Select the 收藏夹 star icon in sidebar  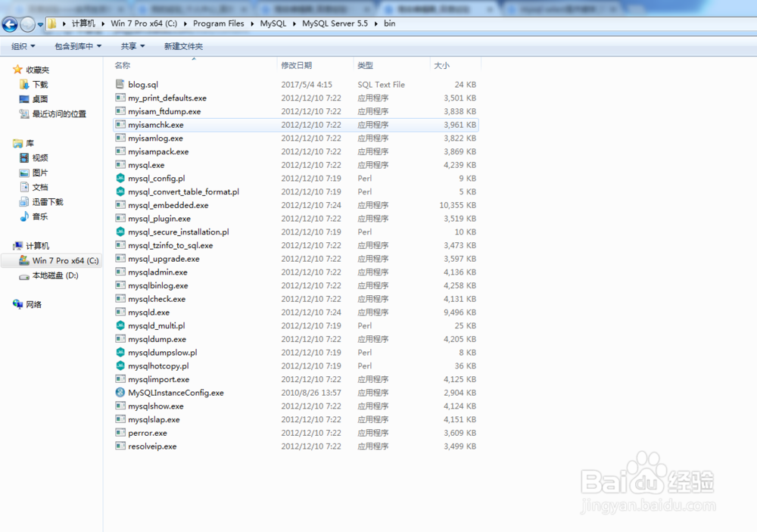(18, 70)
